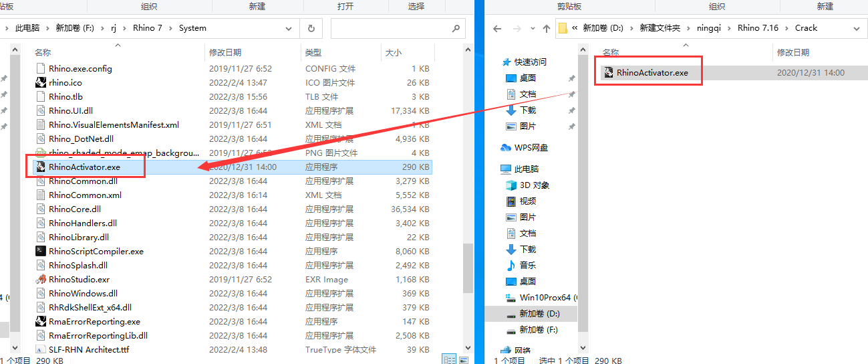
Task: Click the Rhino.exe.config file icon
Action: click(x=41, y=68)
